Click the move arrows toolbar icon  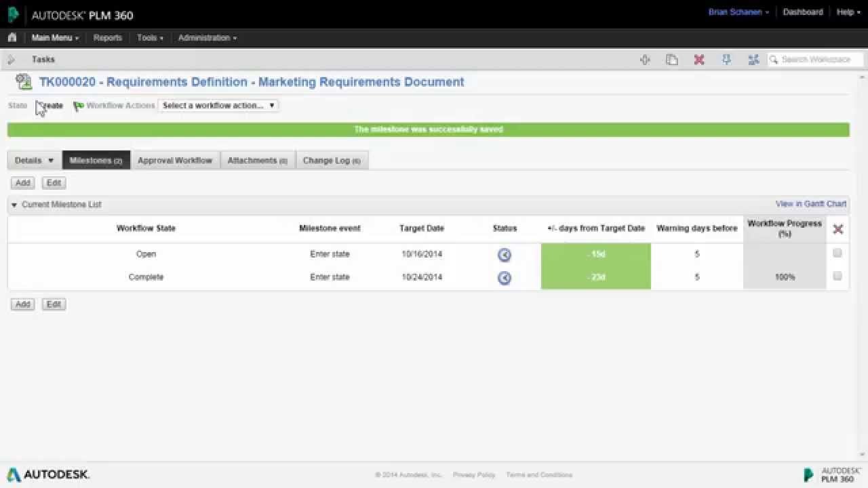645,60
